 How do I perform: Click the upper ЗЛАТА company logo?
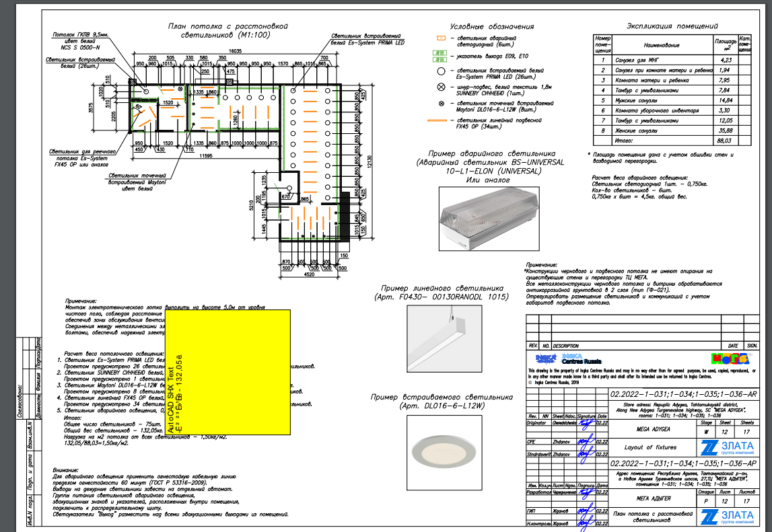point(727,447)
